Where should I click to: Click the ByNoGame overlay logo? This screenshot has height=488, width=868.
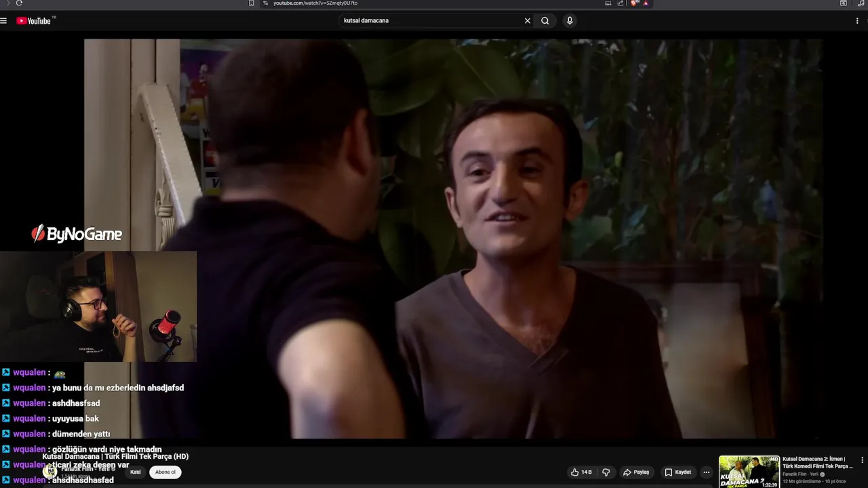(x=77, y=235)
